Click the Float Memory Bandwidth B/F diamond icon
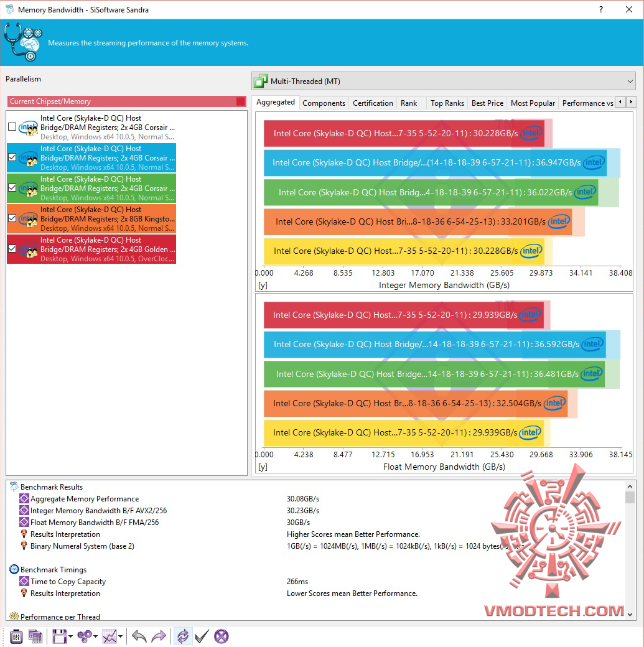The image size is (644, 647). point(24,522)
